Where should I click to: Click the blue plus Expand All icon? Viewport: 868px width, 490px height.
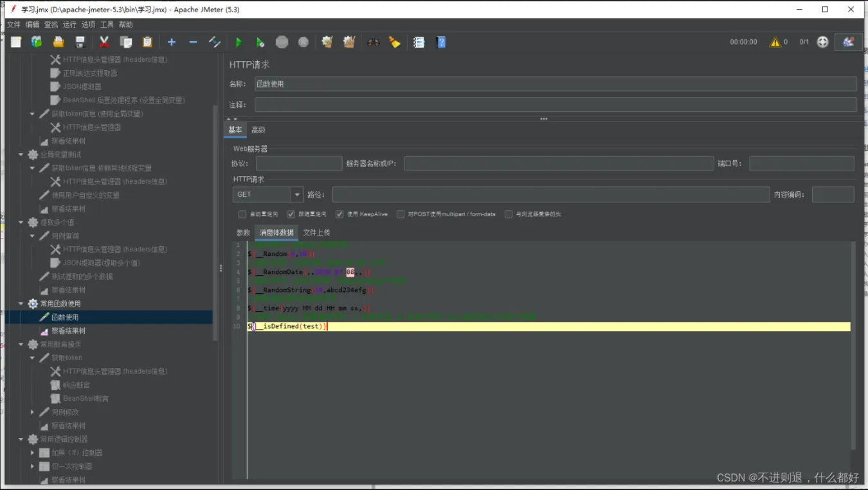(x=172, y=42)
